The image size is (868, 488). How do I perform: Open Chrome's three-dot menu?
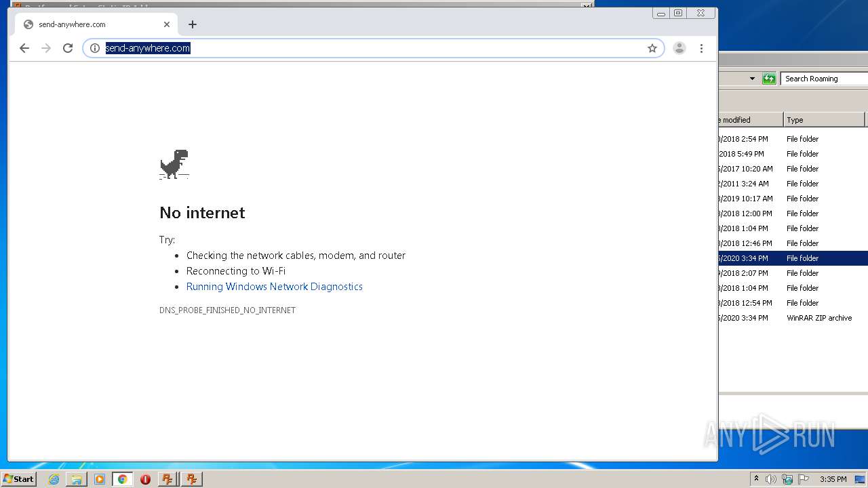click(701, 48)
